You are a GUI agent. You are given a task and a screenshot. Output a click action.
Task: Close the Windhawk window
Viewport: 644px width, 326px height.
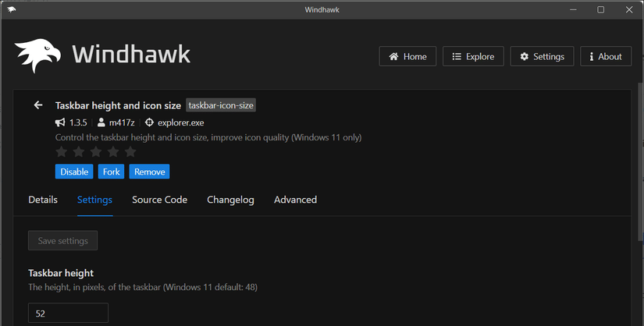pyautogui.click(x=629, y=9)
